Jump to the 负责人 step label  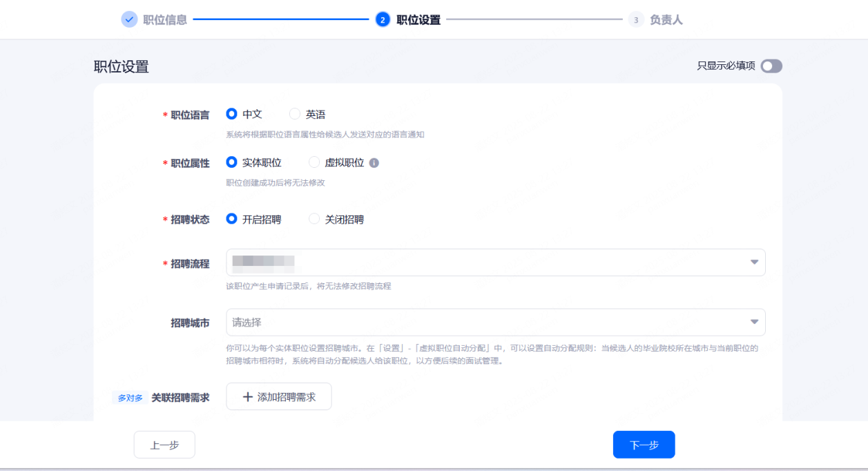pyautogui.click(x=666, y=20)
